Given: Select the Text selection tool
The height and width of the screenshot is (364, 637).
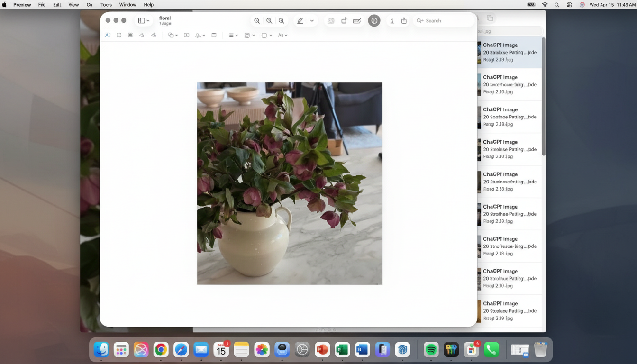Looking at the screenshot, I should (108, 35).
